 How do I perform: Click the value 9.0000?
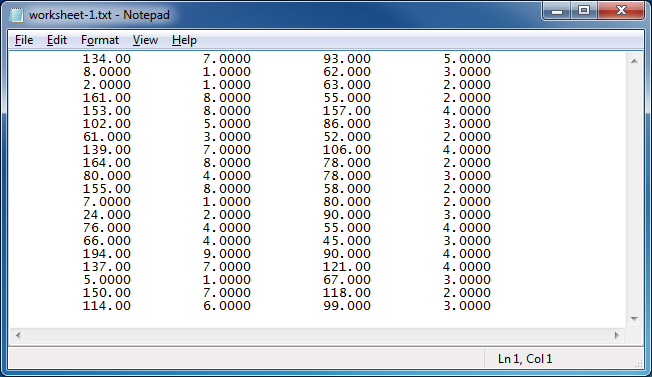pyautogui.click(x=227, y=254)
